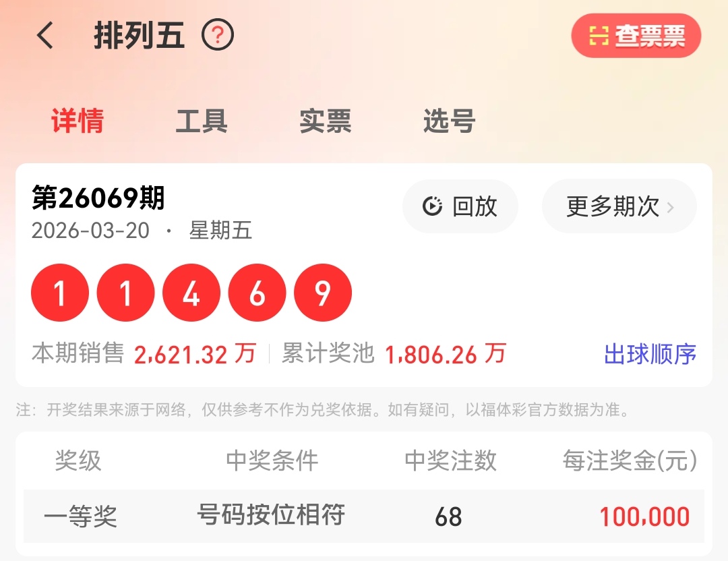Select the 选号 tab
This screenshot has width=728, height=561.
(450, 121)
